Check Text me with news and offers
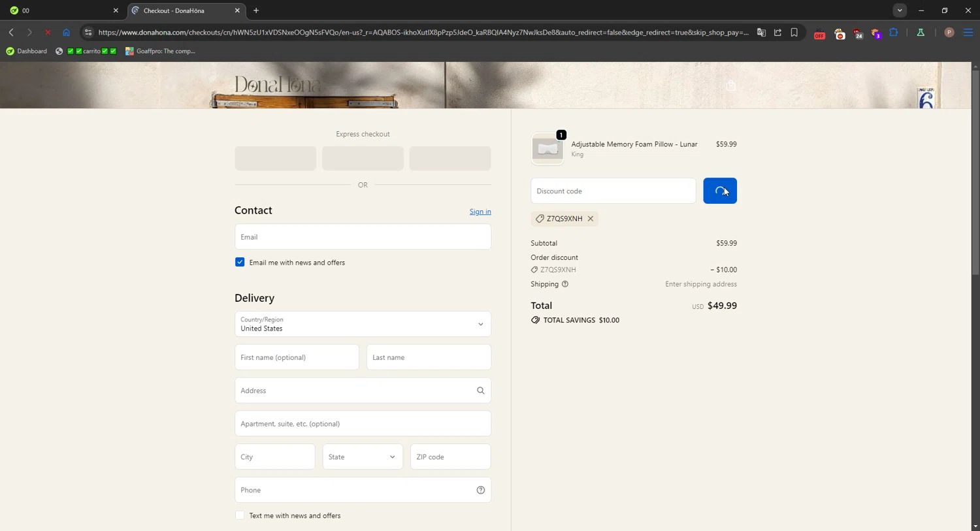 [240, 515]
